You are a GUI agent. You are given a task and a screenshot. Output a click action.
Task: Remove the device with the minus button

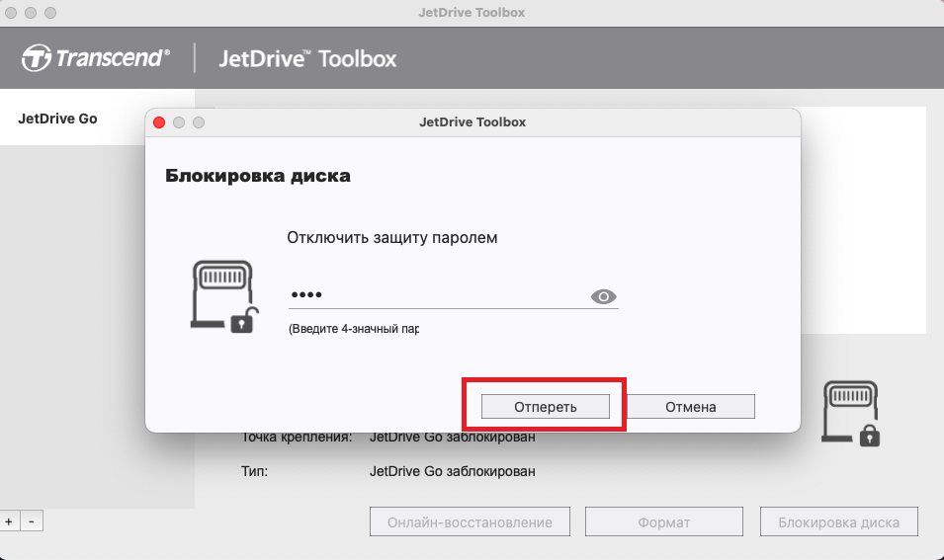point(32,521)
